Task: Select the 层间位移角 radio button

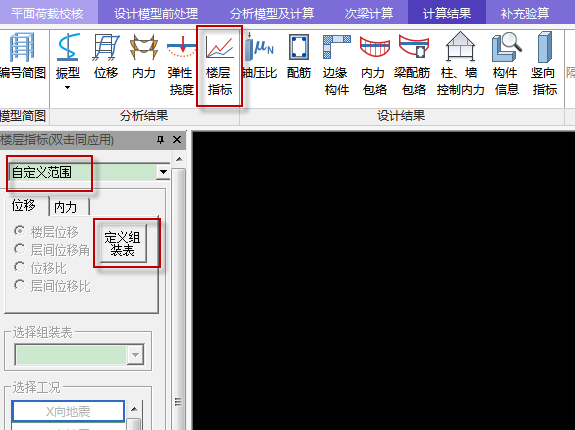Action: (x=52, y=250)
